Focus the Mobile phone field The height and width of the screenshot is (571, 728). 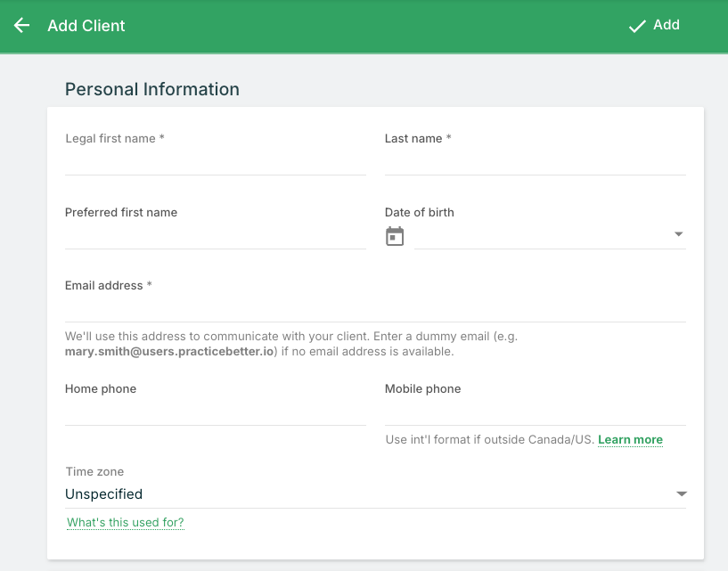(535, 412)
